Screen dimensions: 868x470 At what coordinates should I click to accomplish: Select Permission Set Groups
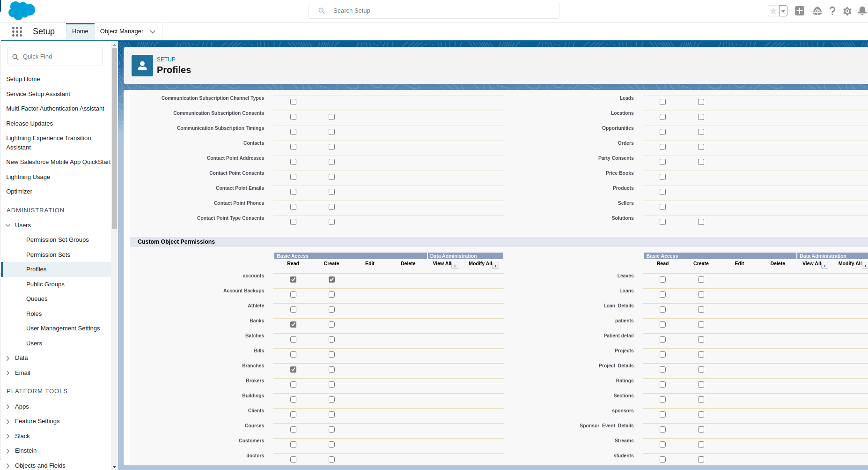(58, 240)
